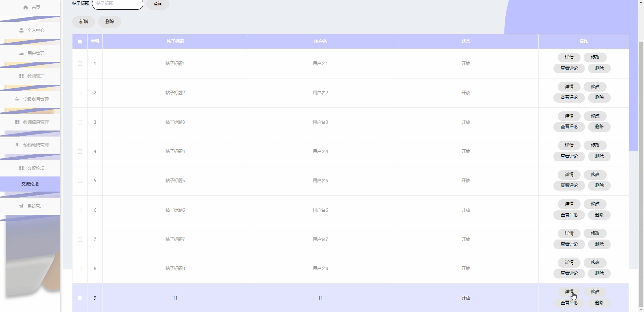
Task: Click the home icon beside 首页
Action: (26, 7)
